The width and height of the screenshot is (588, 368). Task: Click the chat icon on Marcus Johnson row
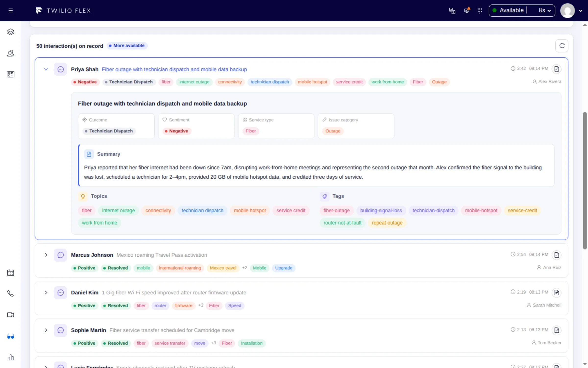(61, 255)
